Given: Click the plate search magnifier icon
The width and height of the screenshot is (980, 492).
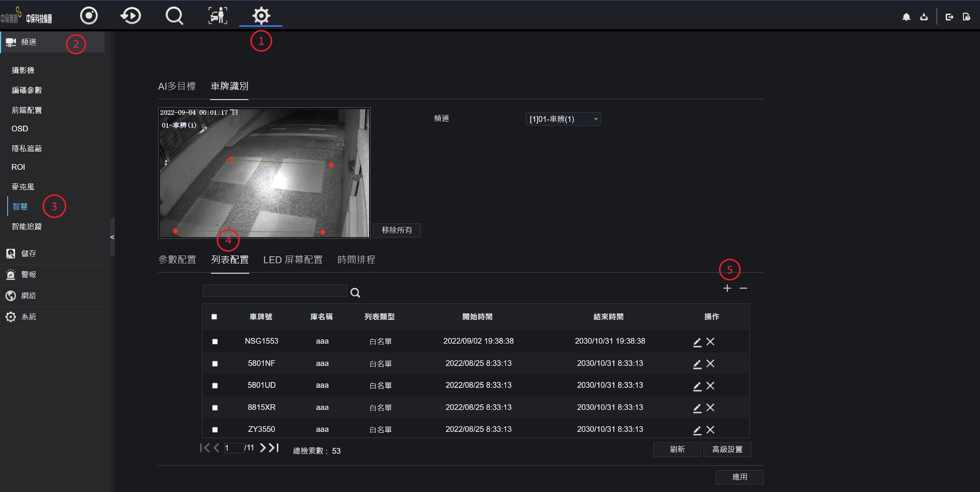Looking at the screenshot, I should click(x=355, y=293).
